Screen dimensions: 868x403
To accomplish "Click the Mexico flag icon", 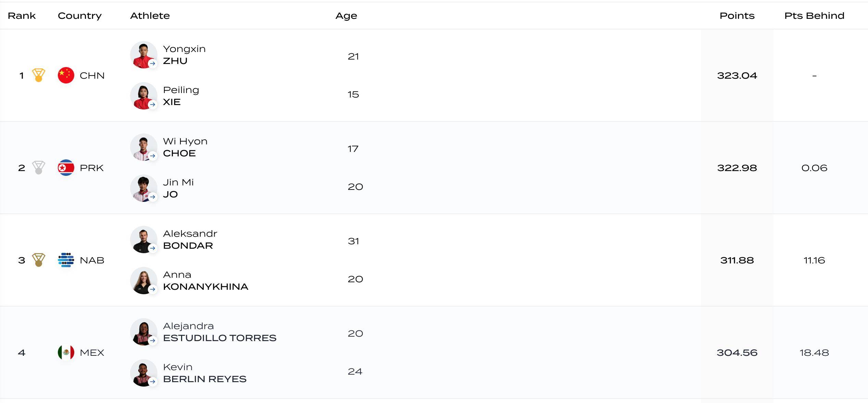I will pyautogui.click(x=66, y=352).
